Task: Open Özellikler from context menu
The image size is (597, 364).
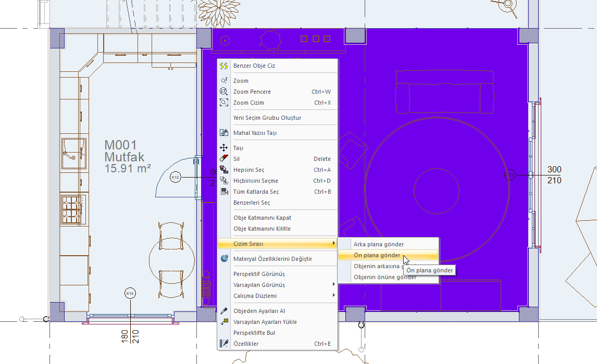Action: [245, 344]
